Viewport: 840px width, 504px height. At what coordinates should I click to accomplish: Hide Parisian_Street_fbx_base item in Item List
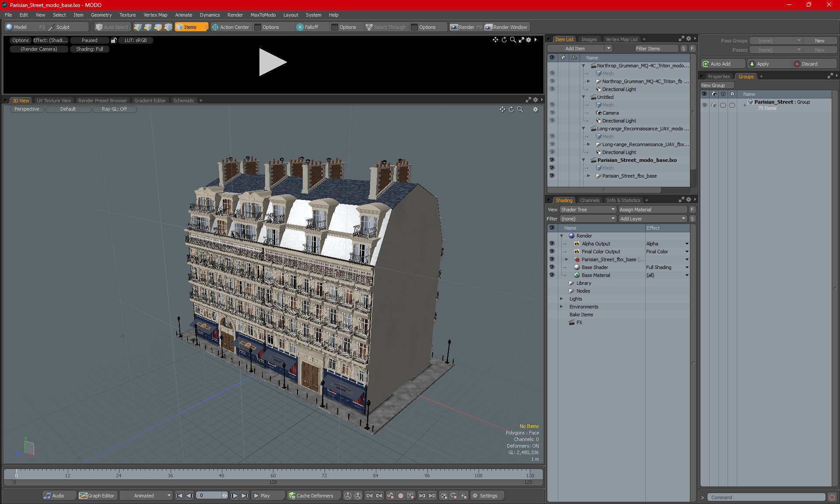point(552,176)
